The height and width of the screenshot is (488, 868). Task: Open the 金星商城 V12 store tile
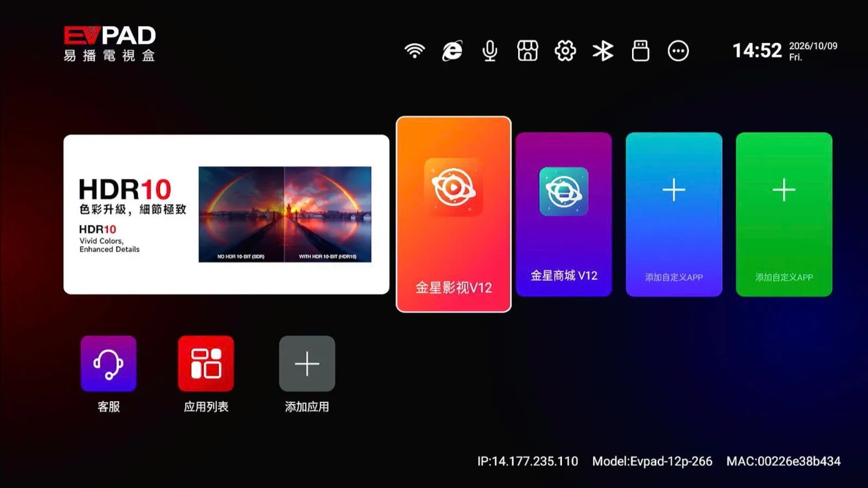(x=564, y=214)
